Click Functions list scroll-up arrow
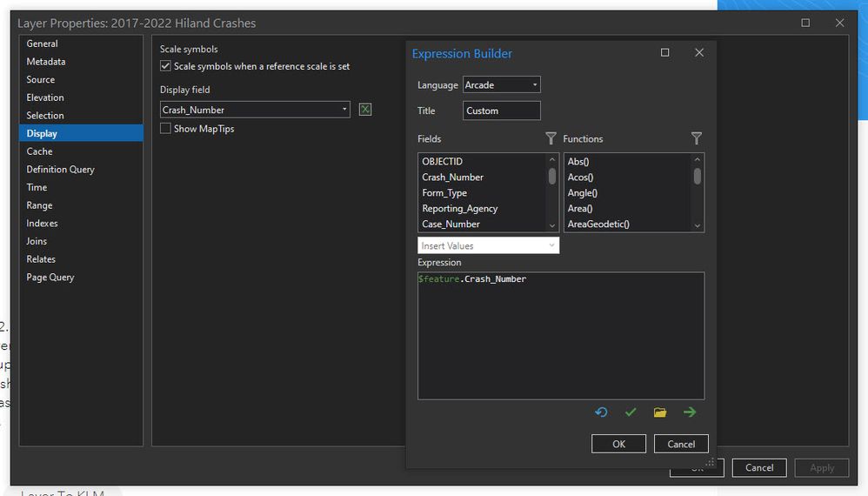The height and width of the screenshot is (496, 868). pyautogui.click(x=697, y=159)
